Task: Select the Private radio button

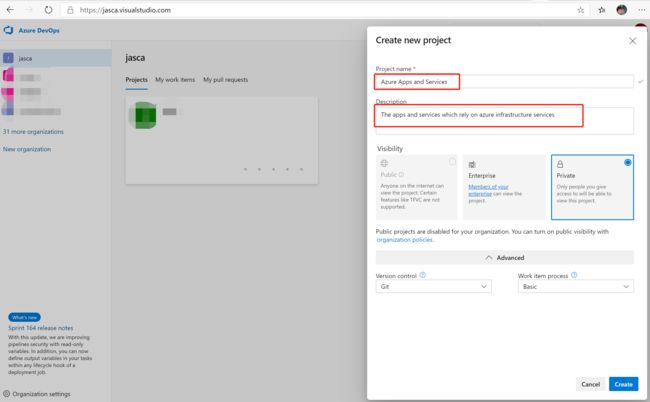Action: click(628, 162)
